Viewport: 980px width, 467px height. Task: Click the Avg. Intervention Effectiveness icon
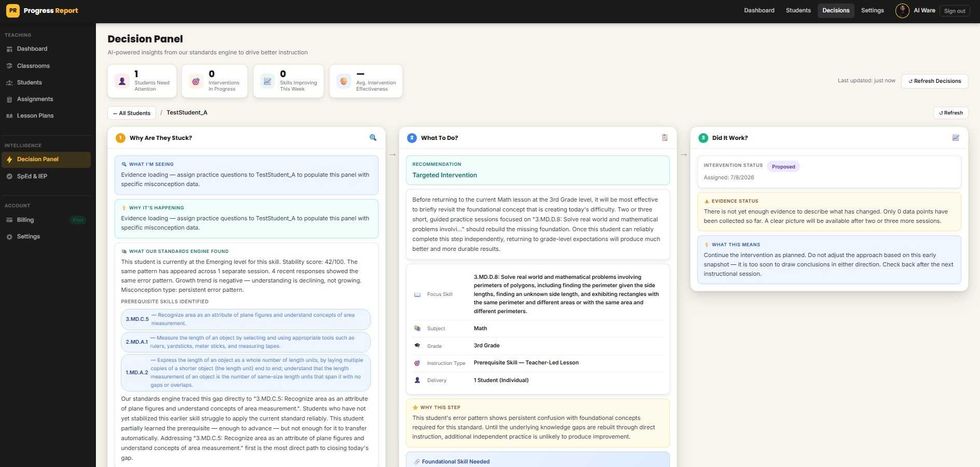point(343,81)
